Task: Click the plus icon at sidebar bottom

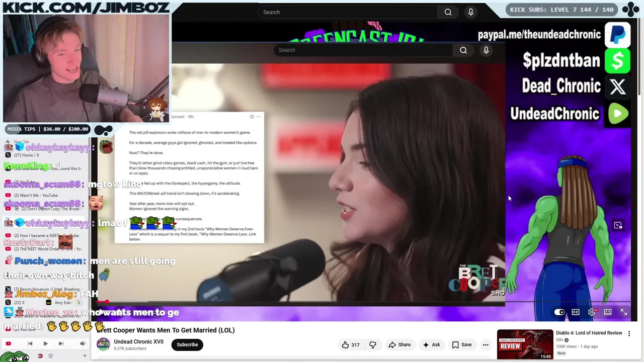Action: tap(85, 356)
